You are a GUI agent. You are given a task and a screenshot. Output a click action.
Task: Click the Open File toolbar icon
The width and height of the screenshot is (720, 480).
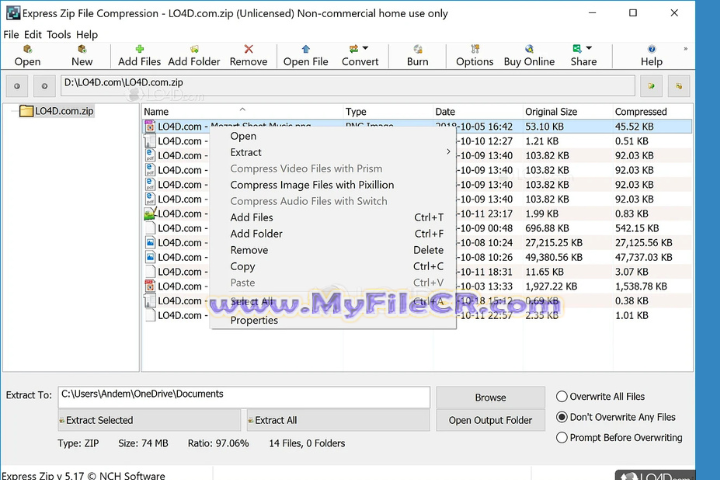click(x=305, y=56)
